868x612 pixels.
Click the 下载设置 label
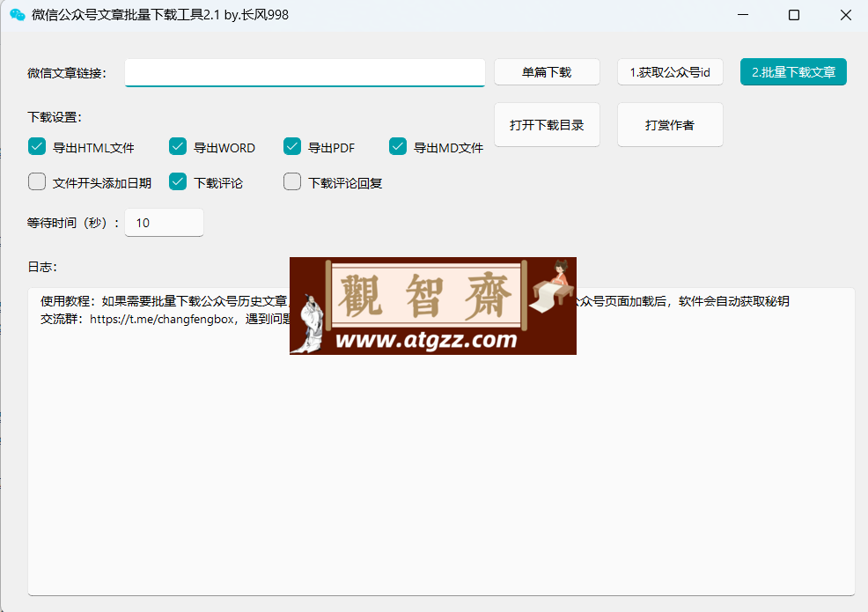point(55,117)
